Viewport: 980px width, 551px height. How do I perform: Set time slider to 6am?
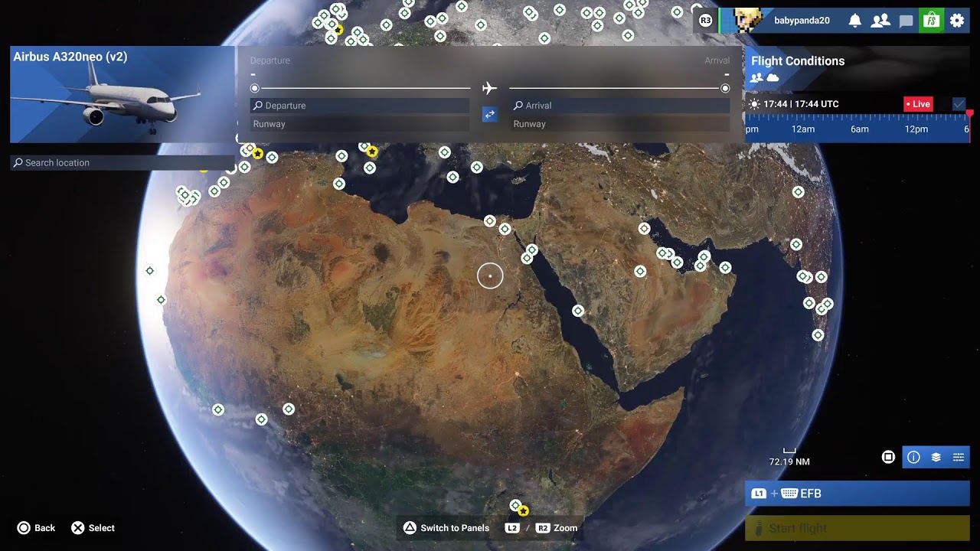pyautogui.click(x=860, y=129)
